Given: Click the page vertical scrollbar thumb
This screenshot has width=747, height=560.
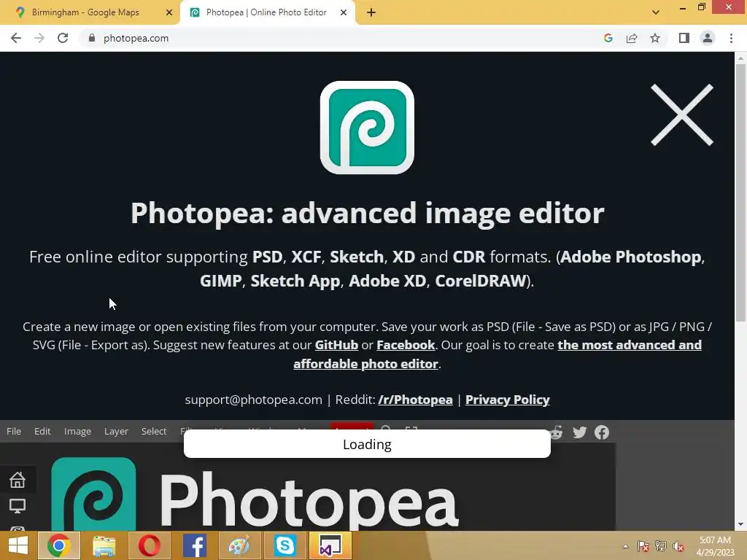Looking at the screenshot, I should point(740,192).
